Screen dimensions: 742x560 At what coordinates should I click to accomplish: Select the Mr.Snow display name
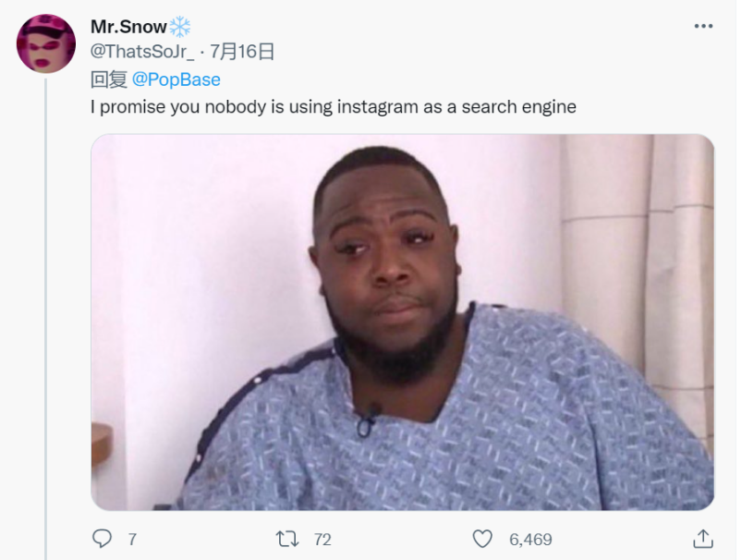point(128,27)
